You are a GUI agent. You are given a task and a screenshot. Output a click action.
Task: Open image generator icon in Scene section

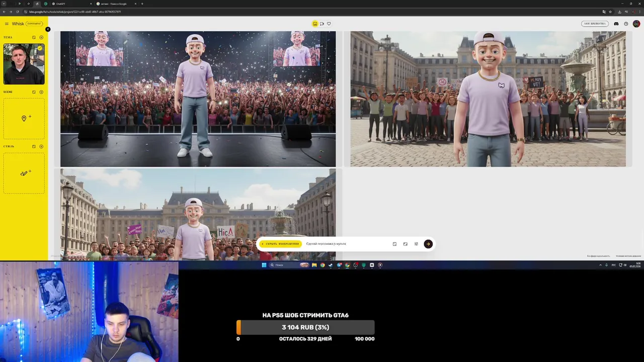pos(34,92)
